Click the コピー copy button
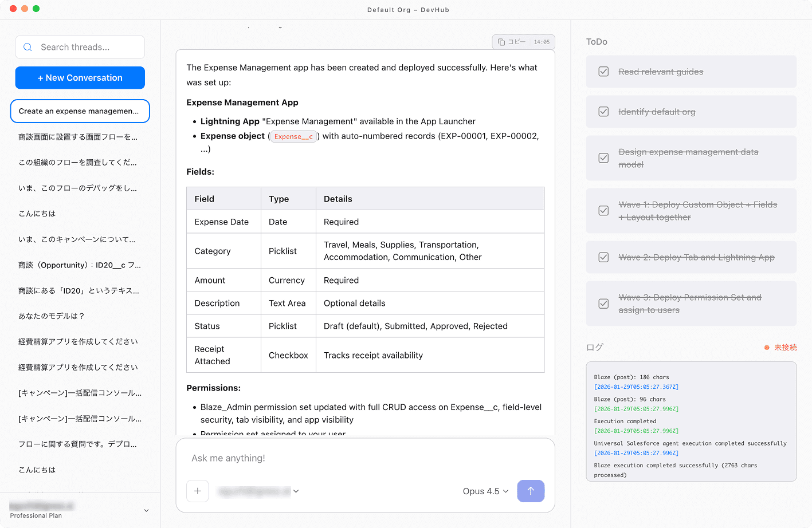 pos(512,42)
